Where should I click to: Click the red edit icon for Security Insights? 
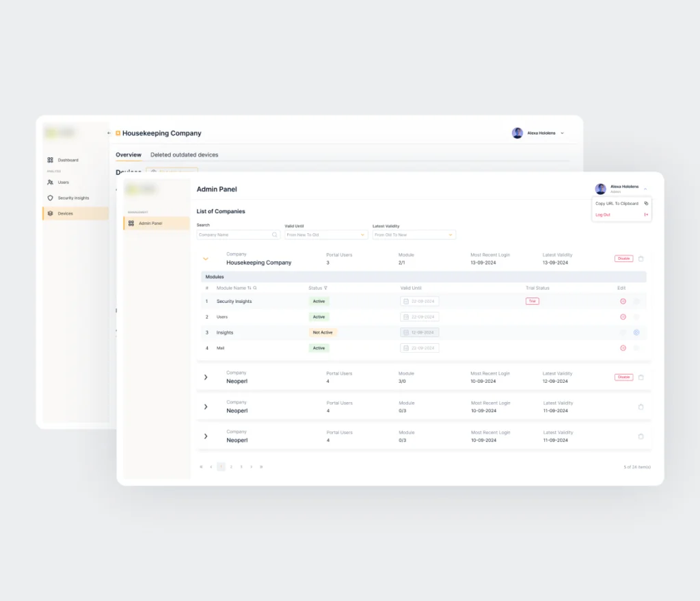(x=623, y=302)
